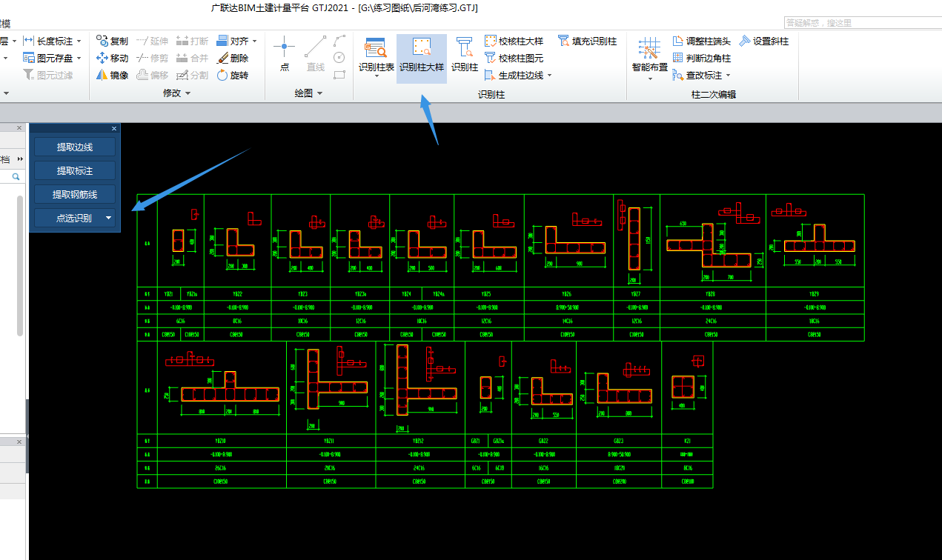Open the 对齐 dropdown arrow
Viewport: 942px width, 560px height.
pyautogui.click(x=255, y=41)
